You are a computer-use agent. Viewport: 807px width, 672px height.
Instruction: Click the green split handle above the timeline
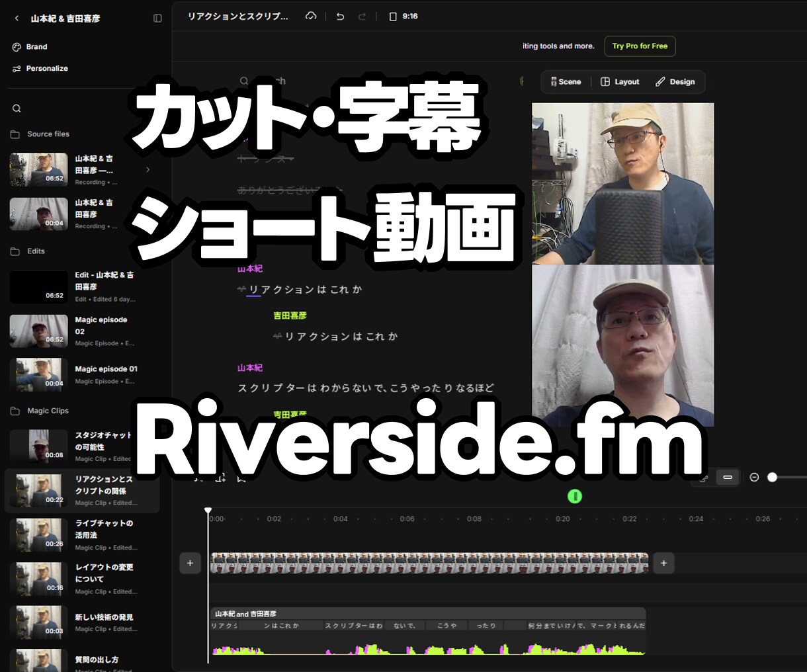(x=575, y=496)
